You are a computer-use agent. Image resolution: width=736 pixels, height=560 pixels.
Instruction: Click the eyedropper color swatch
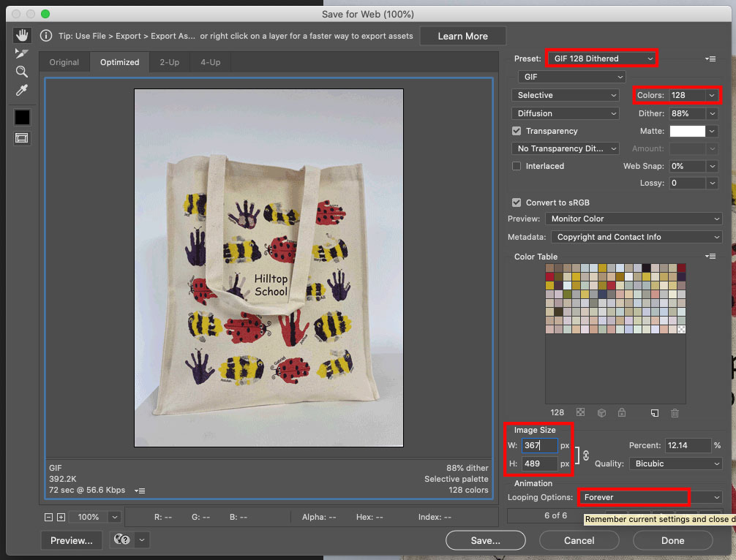[22, 117]
